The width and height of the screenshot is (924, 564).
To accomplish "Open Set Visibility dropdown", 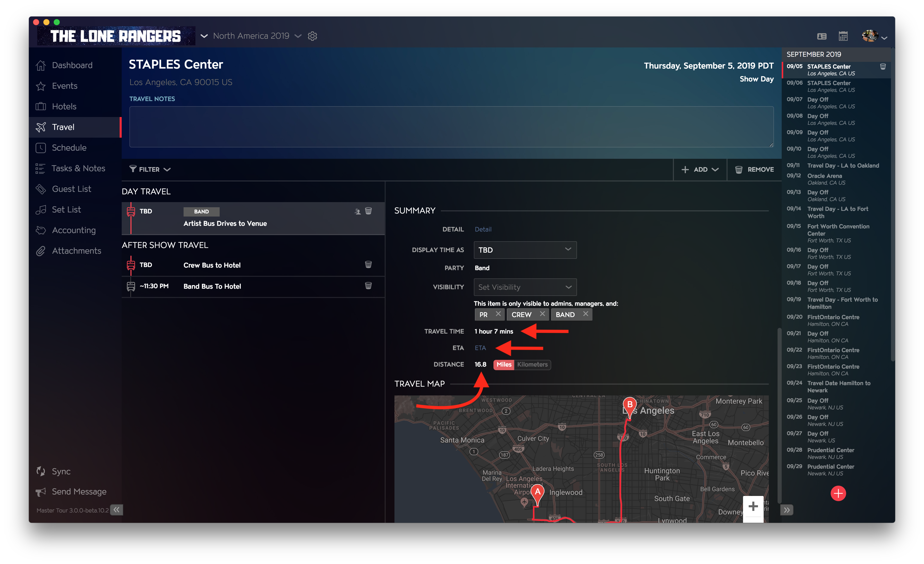I will 525,287.
